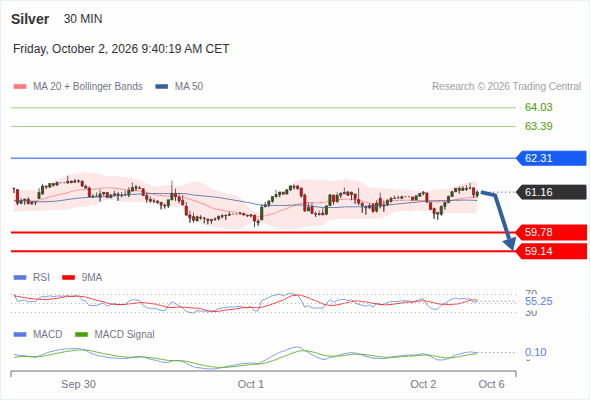Click the '9MA' legend label
This screenshot has width=590, height=400.
[x=92, y=278]
